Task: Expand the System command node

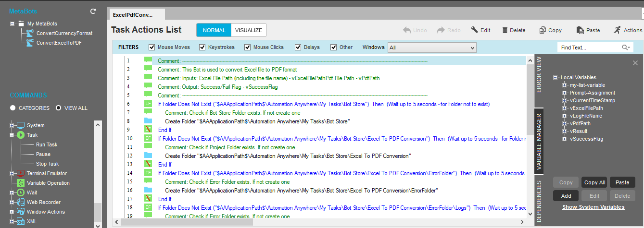Action: point(12,125)
